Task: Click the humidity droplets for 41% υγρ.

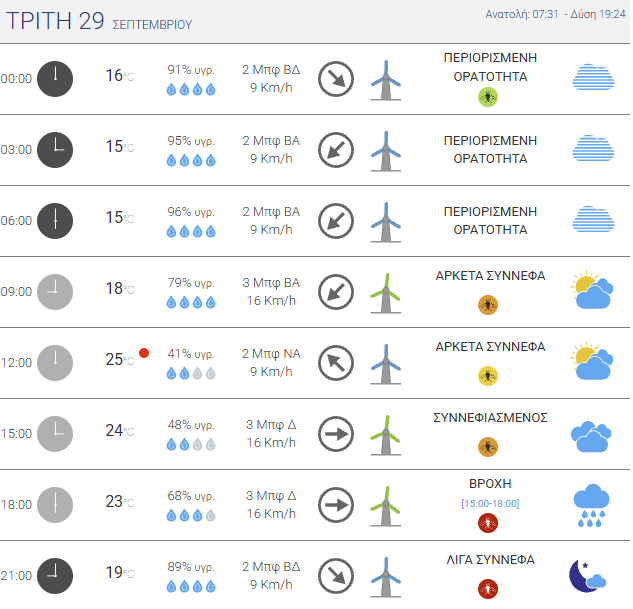Action: (x=191, y=373)
